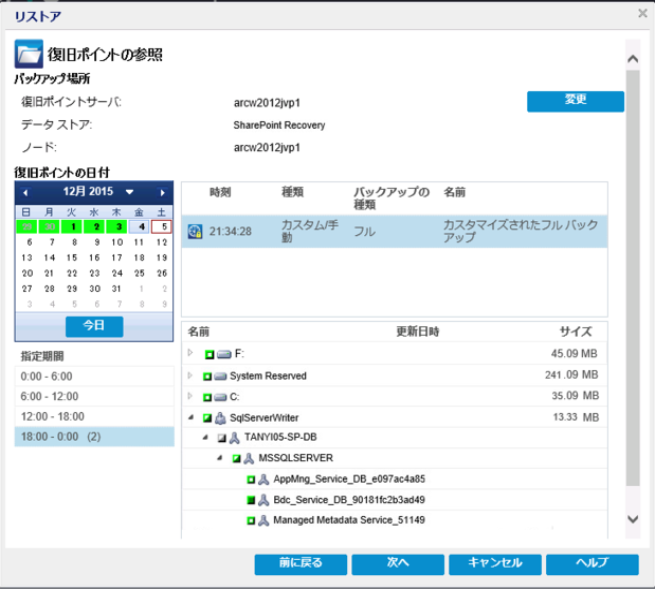Select December 1 on the calendar

pyautogui.click(x=72, y=227)
